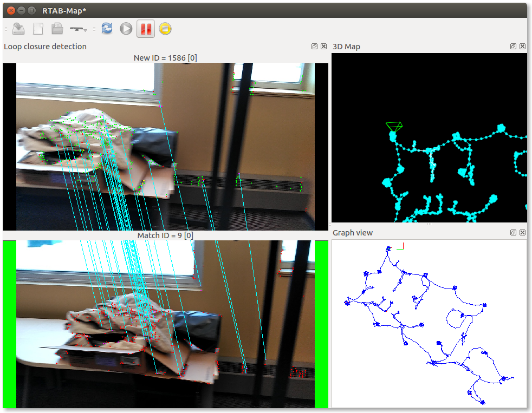Click the New ID = 1586 image
This screenshot has width=532, height=413.
[165, 146]
